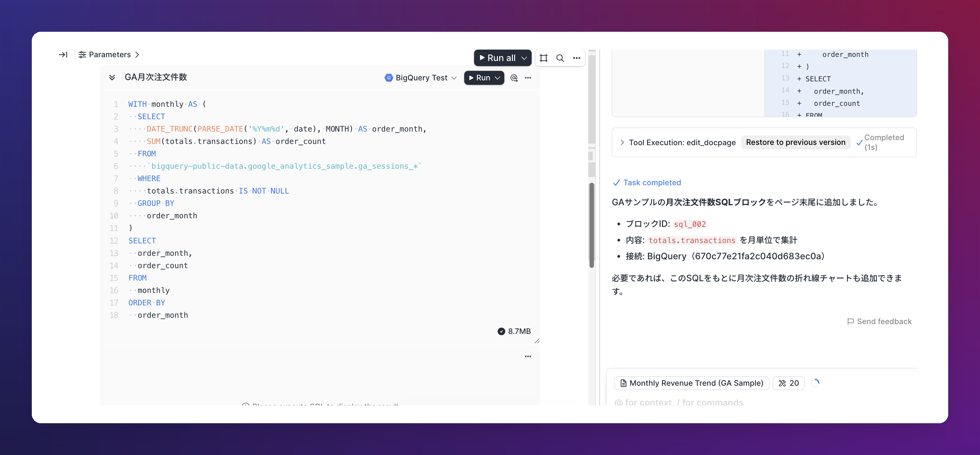Click the loading spinner in chat footer
Image resolution: width=980 pixels, height=455 pixels.
coord(815,383)
